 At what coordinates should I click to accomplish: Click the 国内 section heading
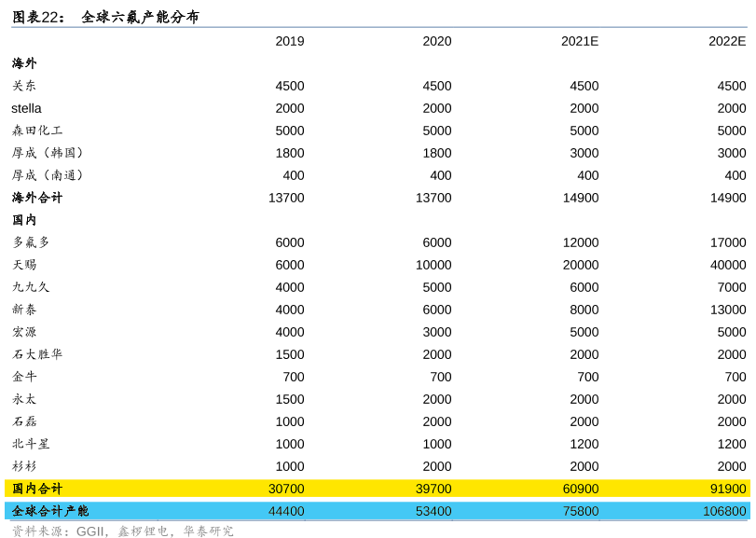point(24,220)
